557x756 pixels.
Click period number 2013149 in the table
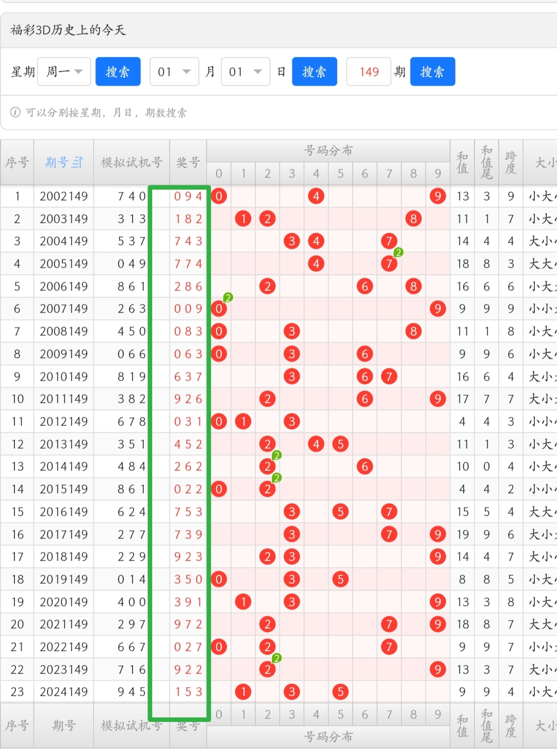click(x=63, y=445)
